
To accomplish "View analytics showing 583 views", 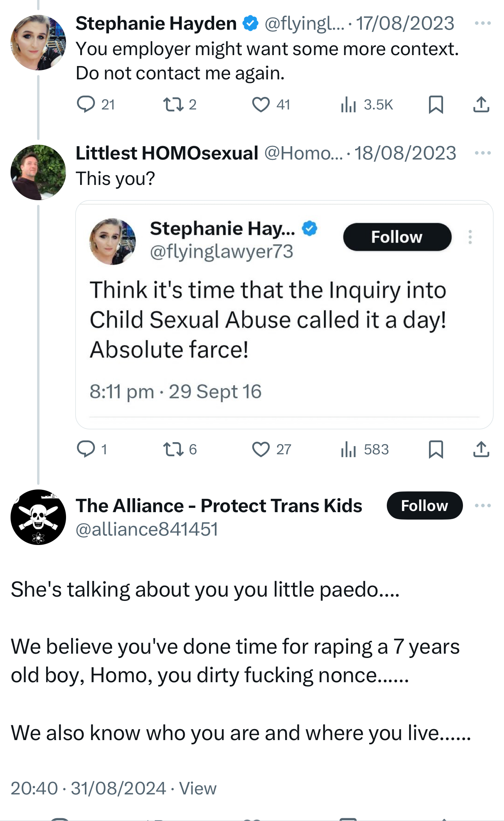I will [x=348, y=449].
